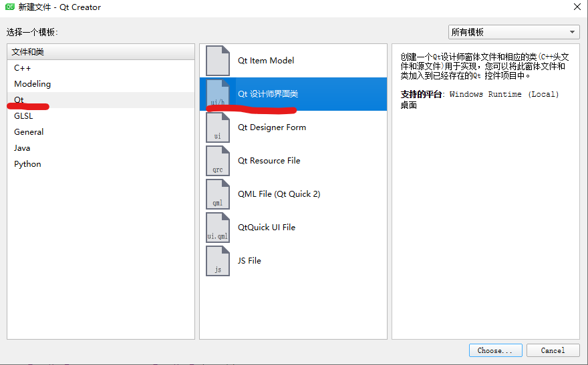Viewport: 588px width, 365px height.
Task: Choose the Qt Resource File template label
Action: coord(269,161)
